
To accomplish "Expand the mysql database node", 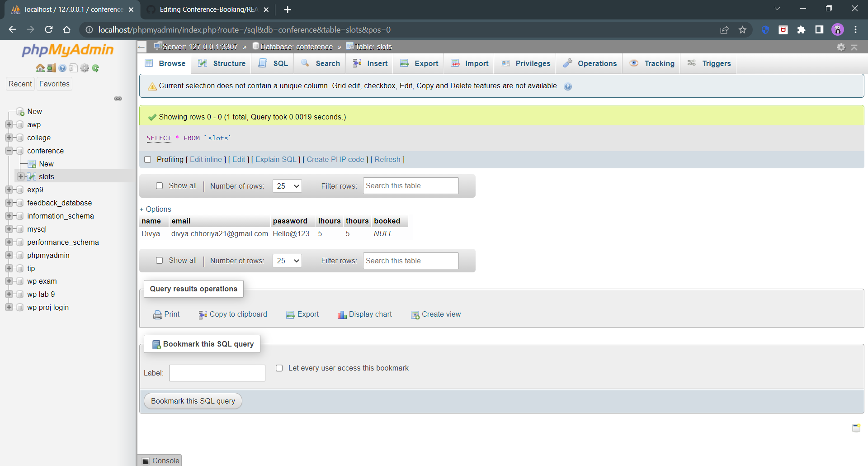I will coord(9,229).
